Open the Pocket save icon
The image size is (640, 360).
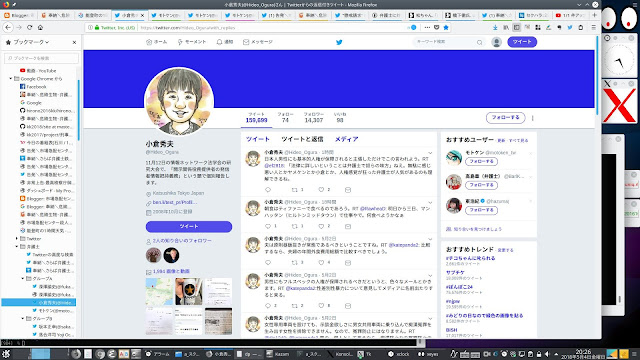click(436, 27)
